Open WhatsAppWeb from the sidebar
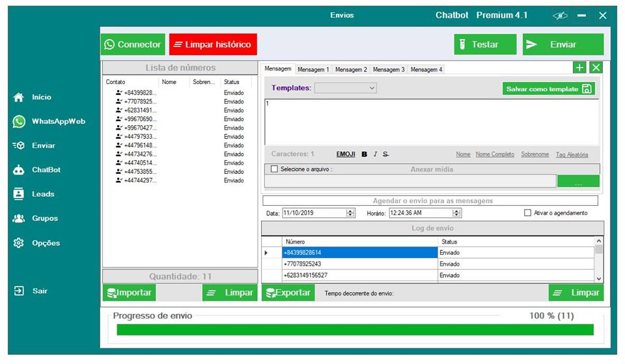 pos(49,121)
